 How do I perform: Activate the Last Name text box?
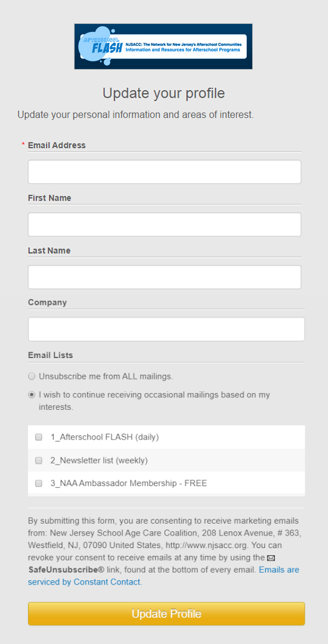(165, 277)
